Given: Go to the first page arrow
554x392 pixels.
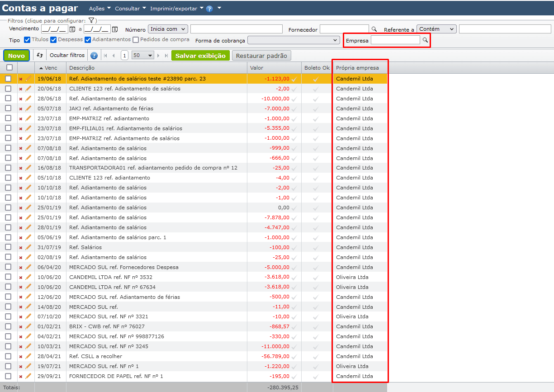Looking at the screenshot, I should pyautogui.click(x=106, y=56).
